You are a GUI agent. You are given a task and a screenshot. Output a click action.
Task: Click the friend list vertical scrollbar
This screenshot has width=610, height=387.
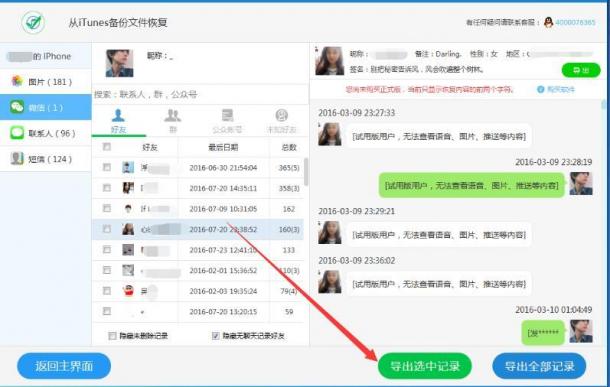[306, 172]
